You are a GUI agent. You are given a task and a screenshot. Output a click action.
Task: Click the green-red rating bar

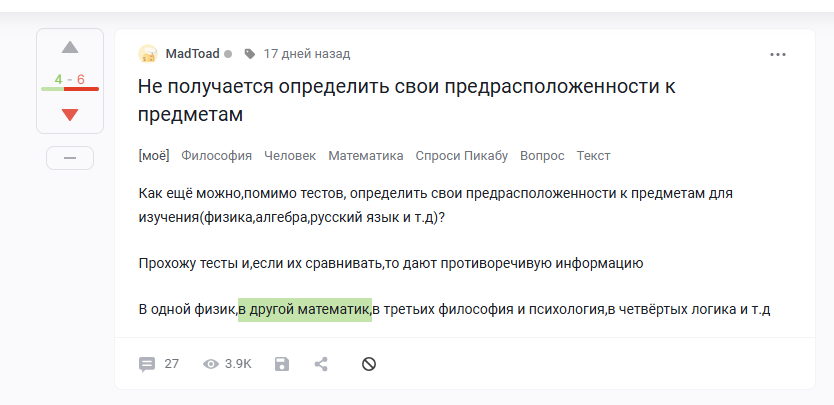(70, 89)
